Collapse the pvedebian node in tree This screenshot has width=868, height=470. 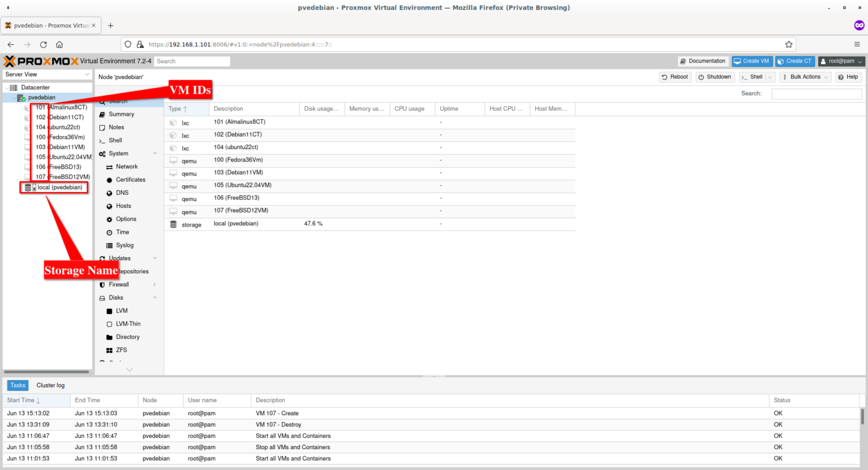13,97
